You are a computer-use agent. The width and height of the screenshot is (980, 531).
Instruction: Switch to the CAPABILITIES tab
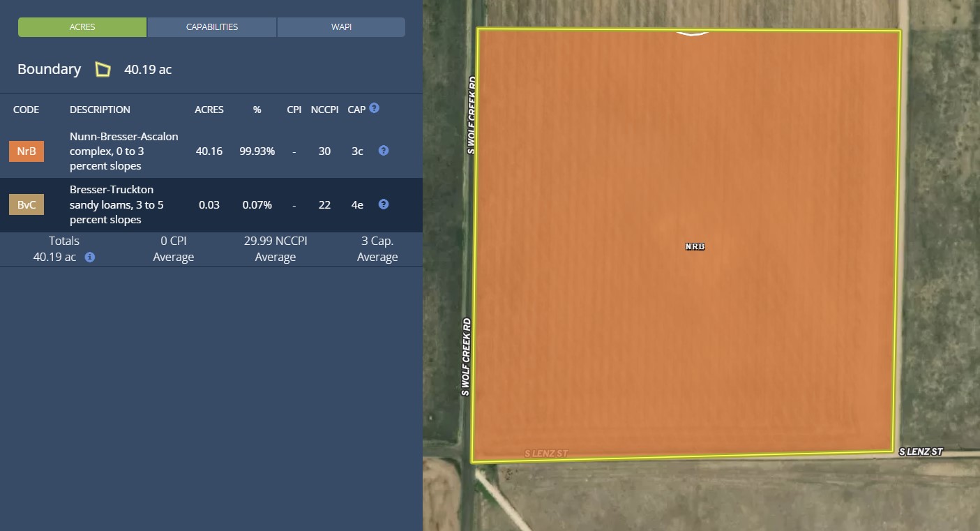click(x=211, y=27)
